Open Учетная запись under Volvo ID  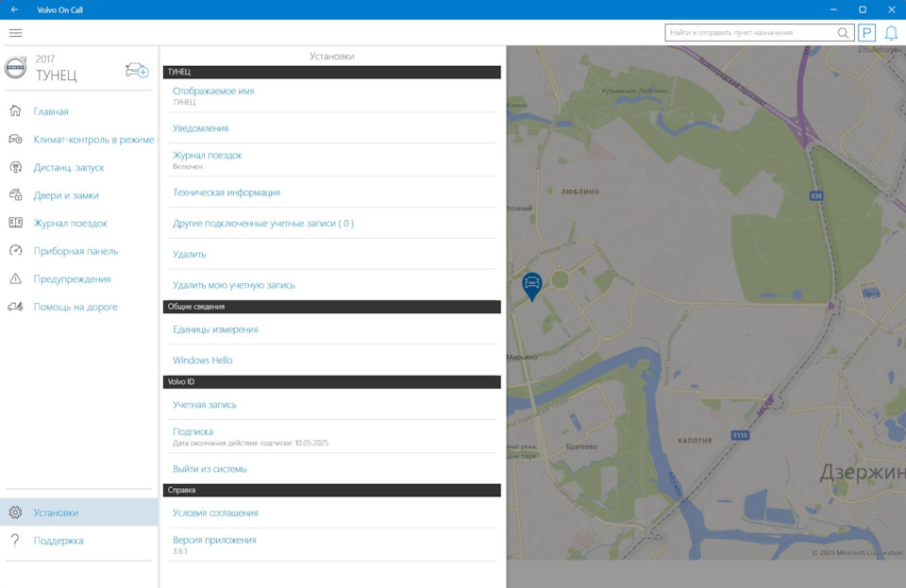(x=331, y=404)
